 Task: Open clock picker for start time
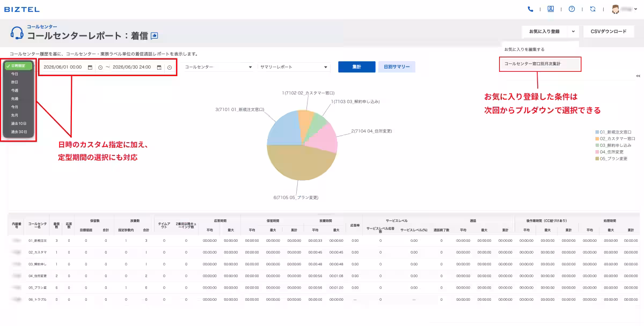click(x=100, y=68)
